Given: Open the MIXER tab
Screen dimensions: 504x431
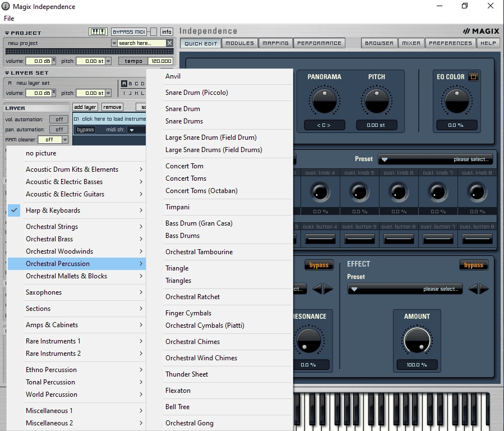Looking at the screenshot, I should tap(411, 43).
